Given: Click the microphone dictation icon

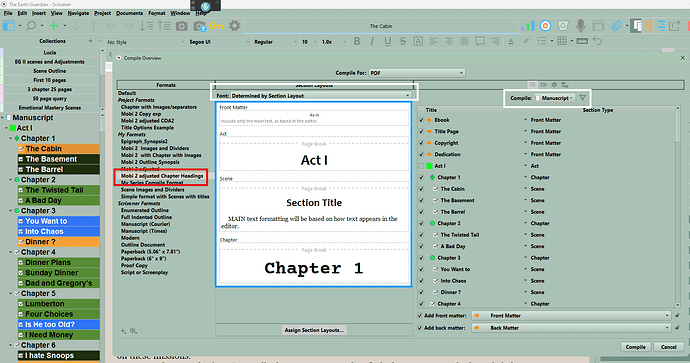Looking at the screenshot, I should (580, 26).
